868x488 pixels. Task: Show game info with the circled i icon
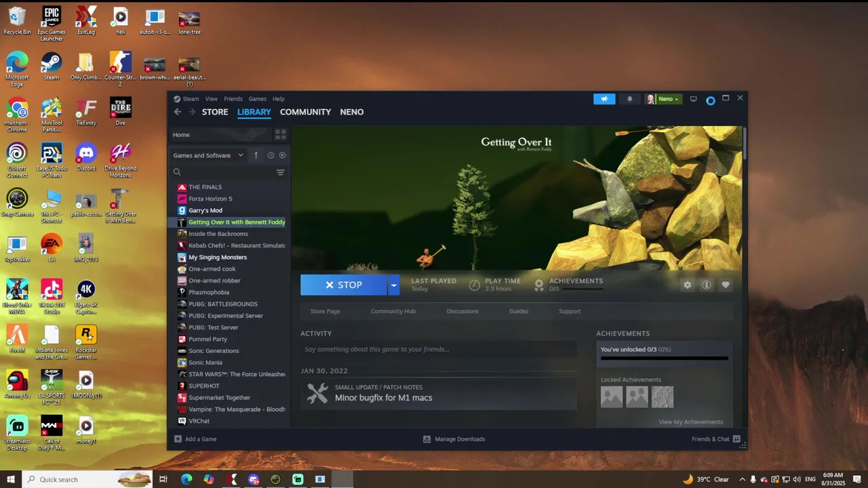(x=707, y=285)
